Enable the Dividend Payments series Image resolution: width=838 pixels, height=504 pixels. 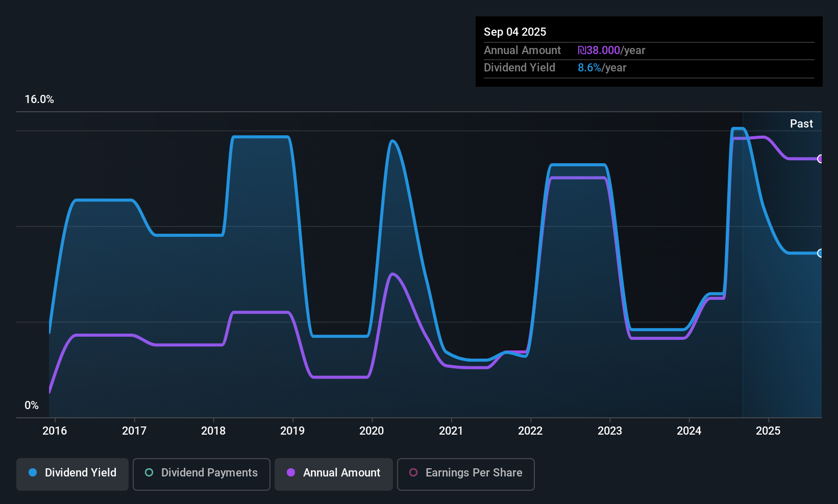point(202,473)
